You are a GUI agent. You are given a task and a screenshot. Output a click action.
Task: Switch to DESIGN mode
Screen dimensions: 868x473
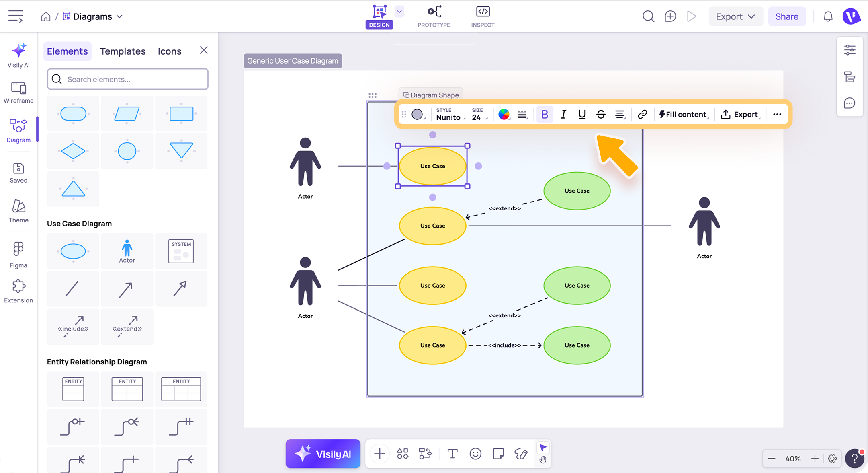pos(379,16)
